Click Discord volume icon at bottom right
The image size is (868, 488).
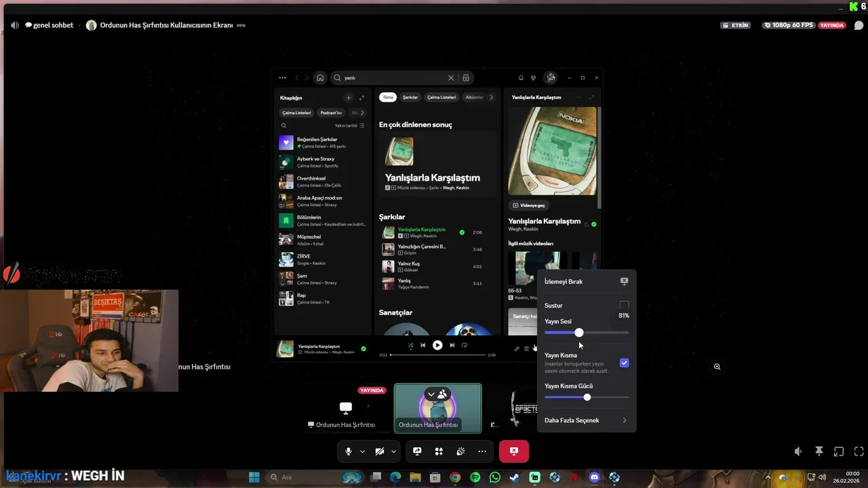[x=798, y=451]
